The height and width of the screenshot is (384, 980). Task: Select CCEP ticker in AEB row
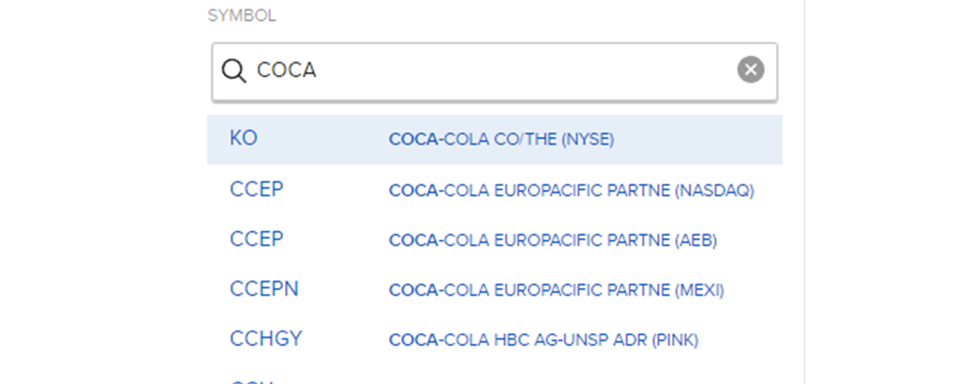(257, 240)
